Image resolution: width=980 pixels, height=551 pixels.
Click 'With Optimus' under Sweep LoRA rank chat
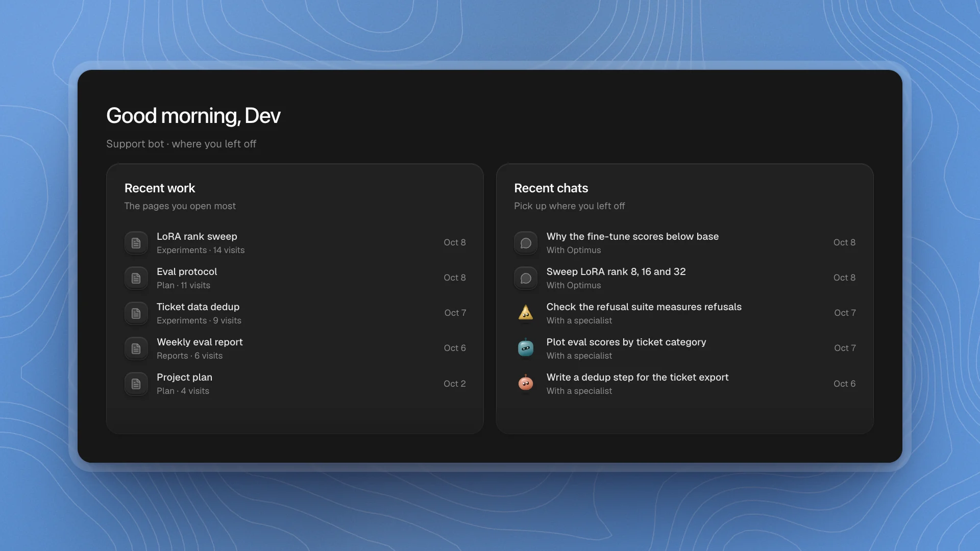coord(574,285)
